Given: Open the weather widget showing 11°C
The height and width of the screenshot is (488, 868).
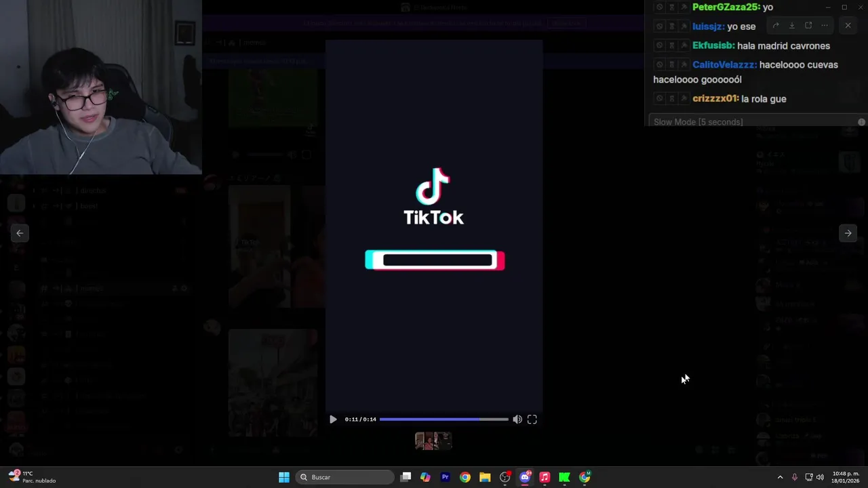Looking at the screenshot, I should point(32,477).
